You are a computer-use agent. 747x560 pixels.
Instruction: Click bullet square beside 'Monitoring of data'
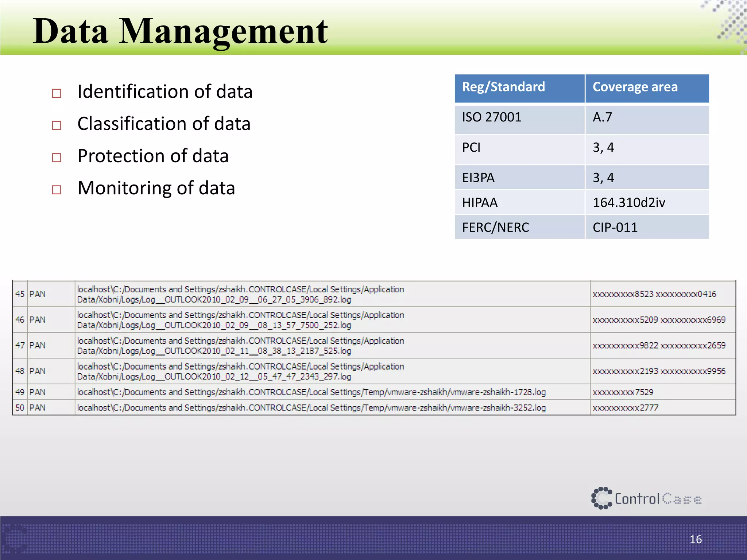pyautogui.click(x=57, y=190)
